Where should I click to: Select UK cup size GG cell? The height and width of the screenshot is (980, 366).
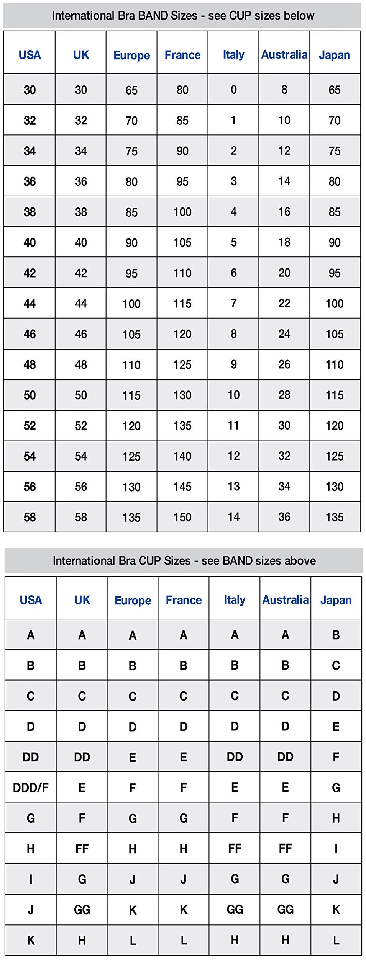pyautogui.click(x=82, y=910)
